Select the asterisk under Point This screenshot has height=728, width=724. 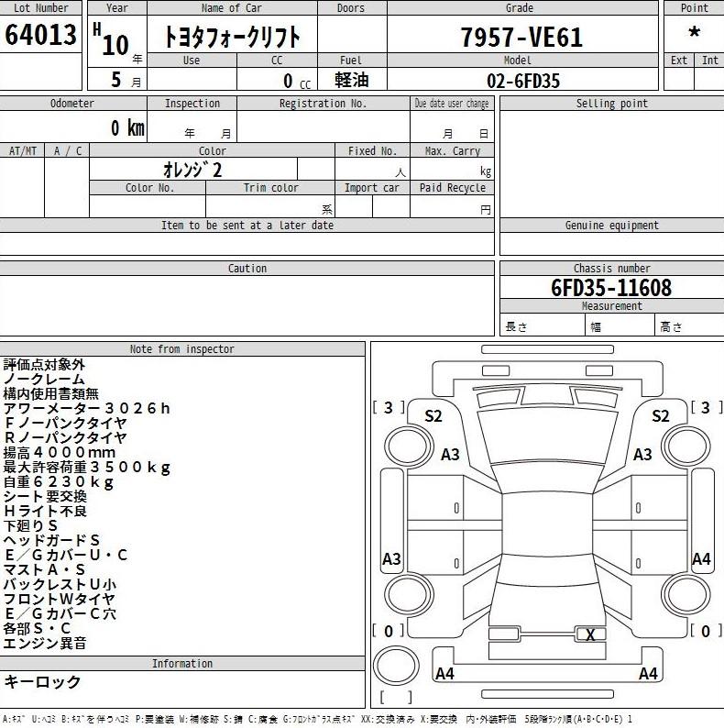click(695, 32)
